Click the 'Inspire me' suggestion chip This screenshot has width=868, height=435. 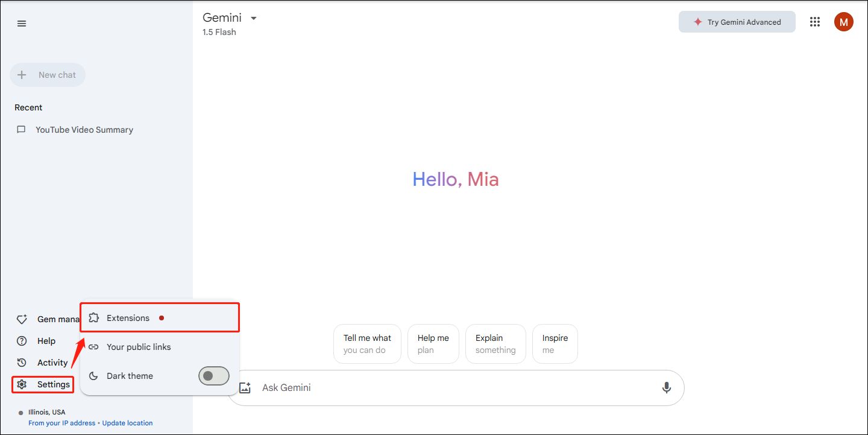tap(555, 344)
